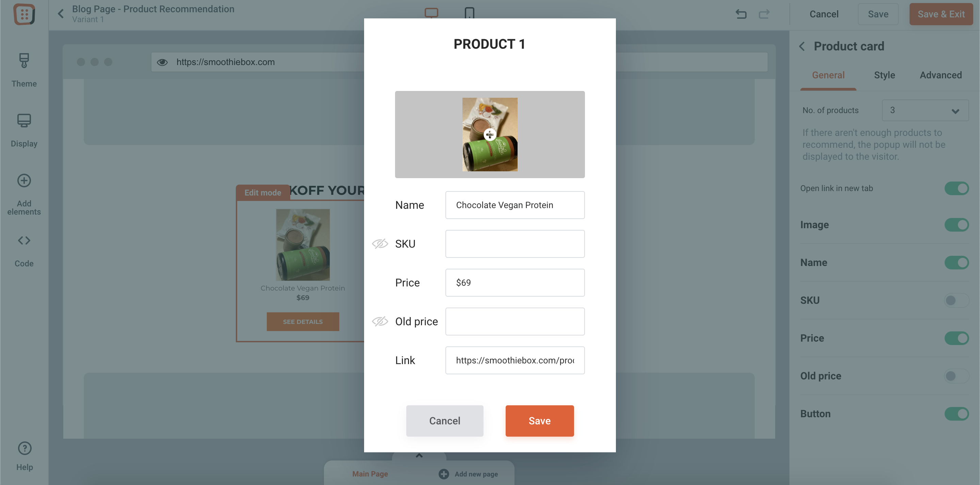
Task: Click the orange Save button in dialog
Action: (x=539, y=421)
